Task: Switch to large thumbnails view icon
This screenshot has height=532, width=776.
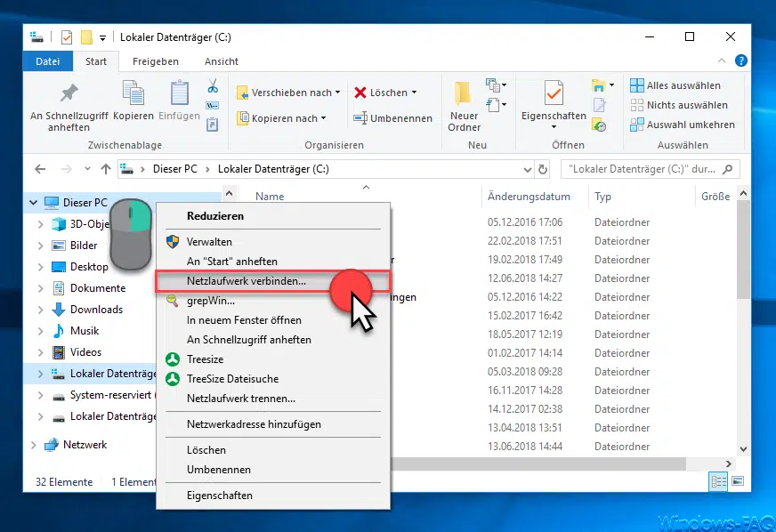Action: 737,481
